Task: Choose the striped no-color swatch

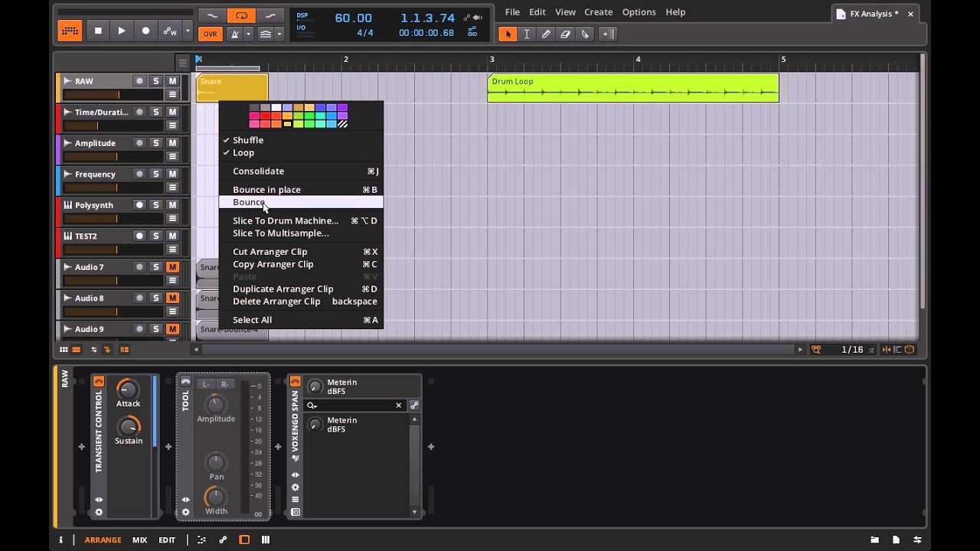Action: point(342,123)
